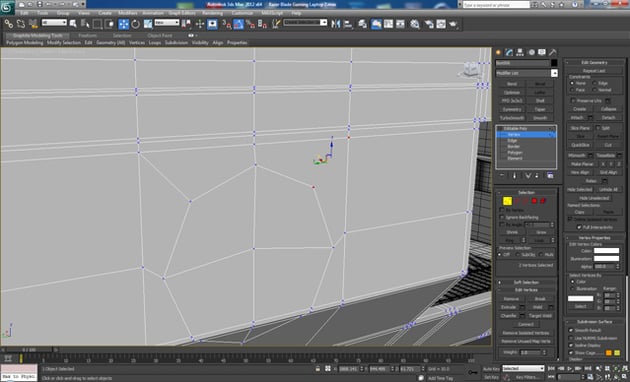The height and width of the screenshot is (382, 630).
Task: Click the vertex Illumination color swatch
Action: [x=606, y=258]
